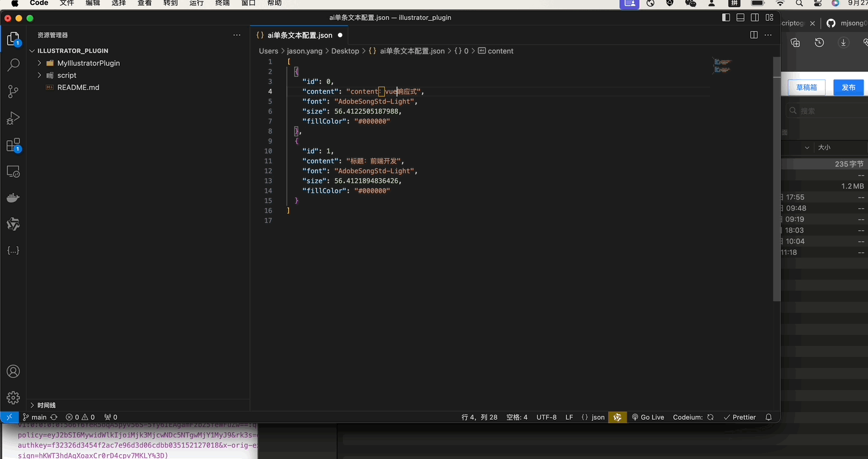
Task: Open the JSON braces view in activity bar
Action: [13, 250]
